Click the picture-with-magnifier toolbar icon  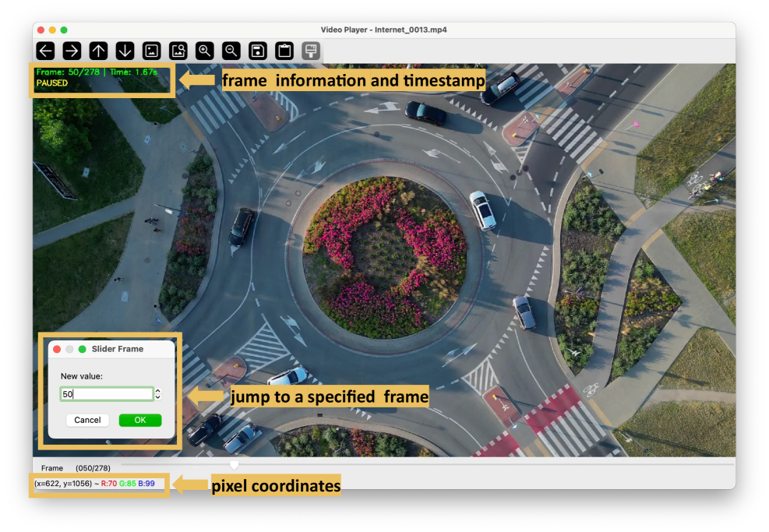click(x=178, y=51)
